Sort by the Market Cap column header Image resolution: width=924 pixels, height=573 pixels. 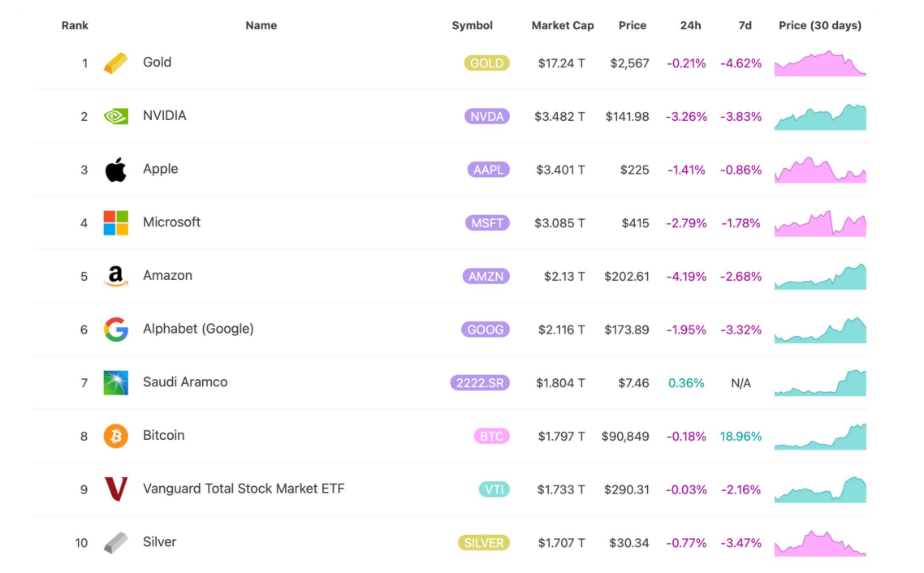click(563, 25)
